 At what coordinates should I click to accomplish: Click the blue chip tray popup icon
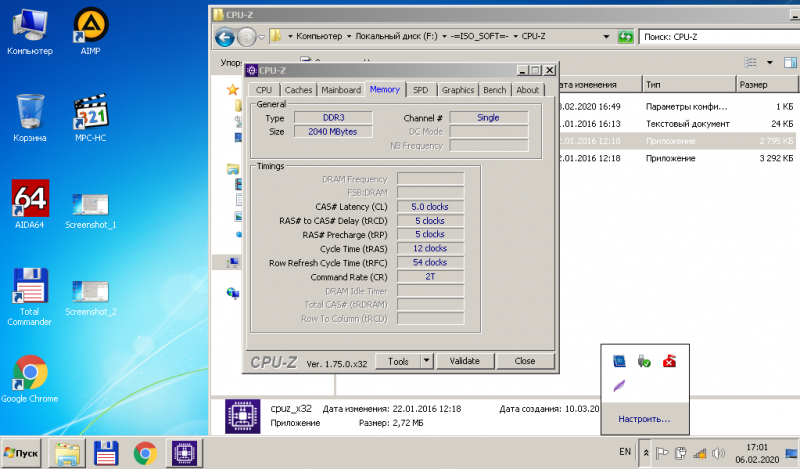[x=619, y=362]
